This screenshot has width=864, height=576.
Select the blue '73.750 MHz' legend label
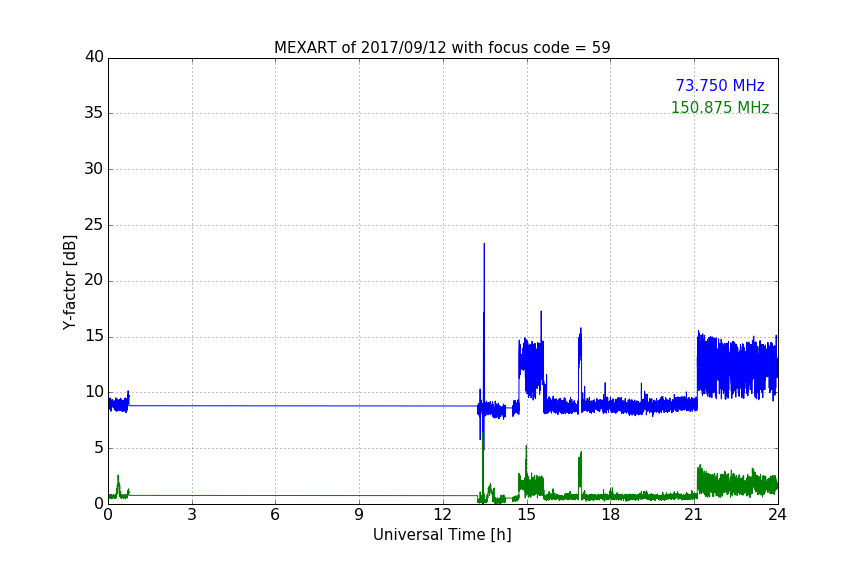(x=720, y=86)
